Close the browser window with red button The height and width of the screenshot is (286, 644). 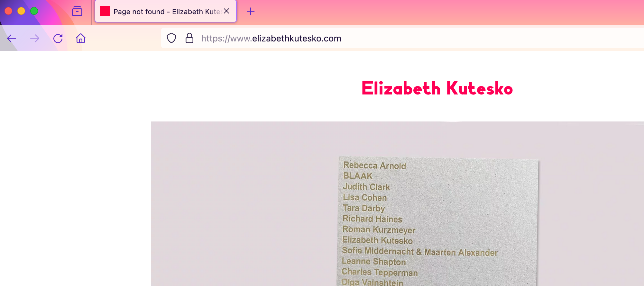point(9,11)
